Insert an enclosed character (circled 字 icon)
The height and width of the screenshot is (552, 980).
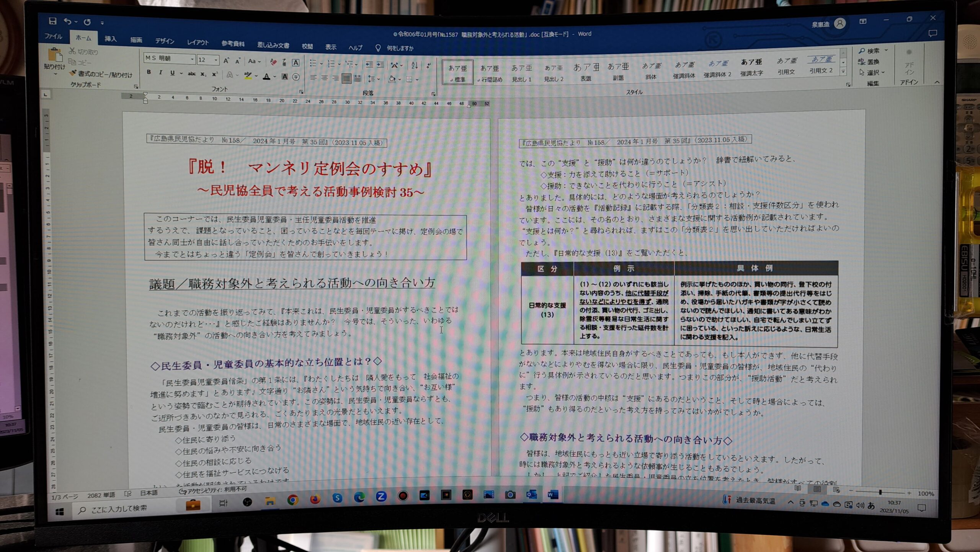click(296, 77)
